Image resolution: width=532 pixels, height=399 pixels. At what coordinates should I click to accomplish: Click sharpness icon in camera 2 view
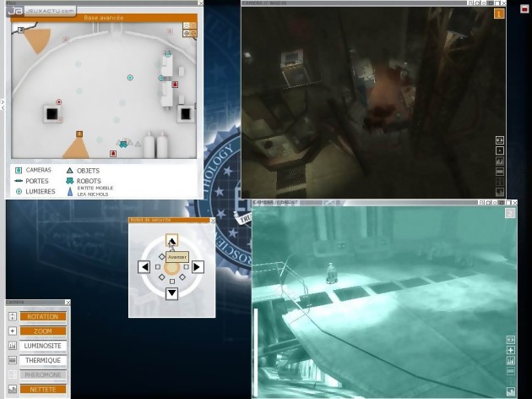(x=511, y=392)
